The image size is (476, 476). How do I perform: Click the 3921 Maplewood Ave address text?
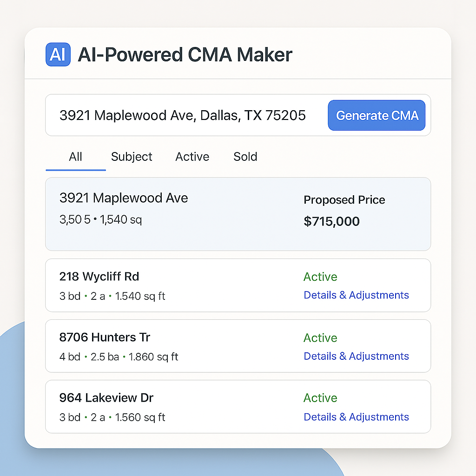[x=124, y=198]
